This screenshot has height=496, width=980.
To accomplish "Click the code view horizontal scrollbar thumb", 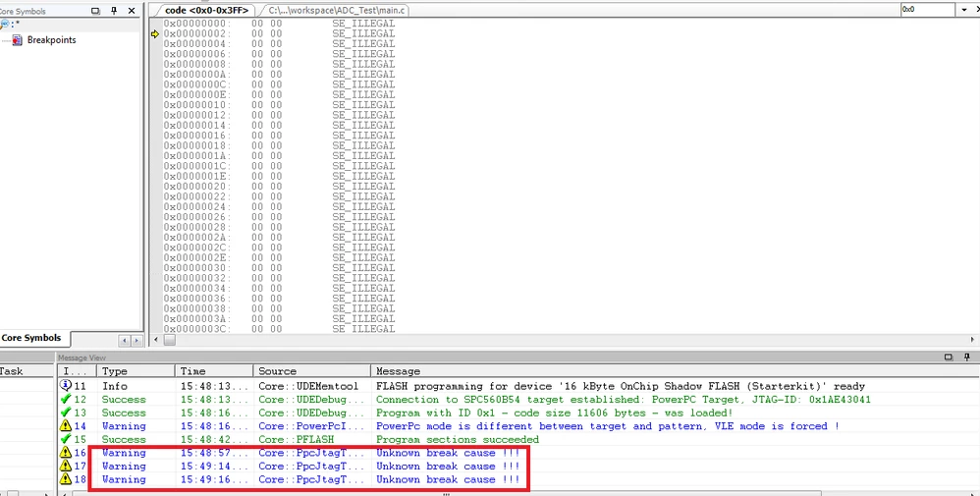I will coord(169,340).
